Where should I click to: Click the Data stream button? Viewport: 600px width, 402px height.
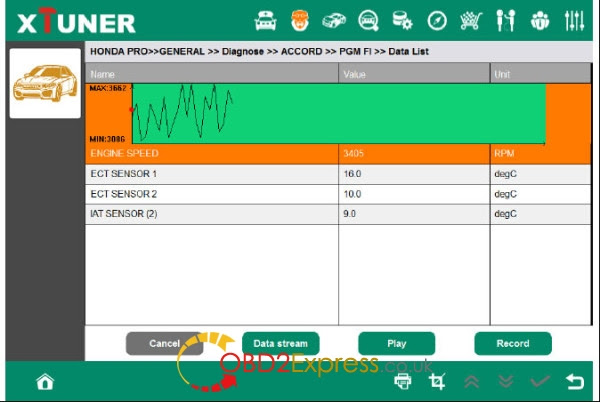click(280, 343)
